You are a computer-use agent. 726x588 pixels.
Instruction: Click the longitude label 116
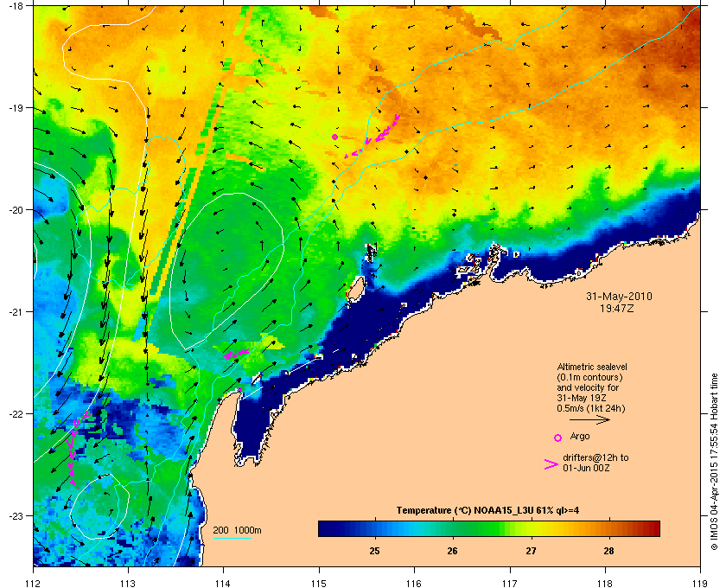[x=414, y=584]
